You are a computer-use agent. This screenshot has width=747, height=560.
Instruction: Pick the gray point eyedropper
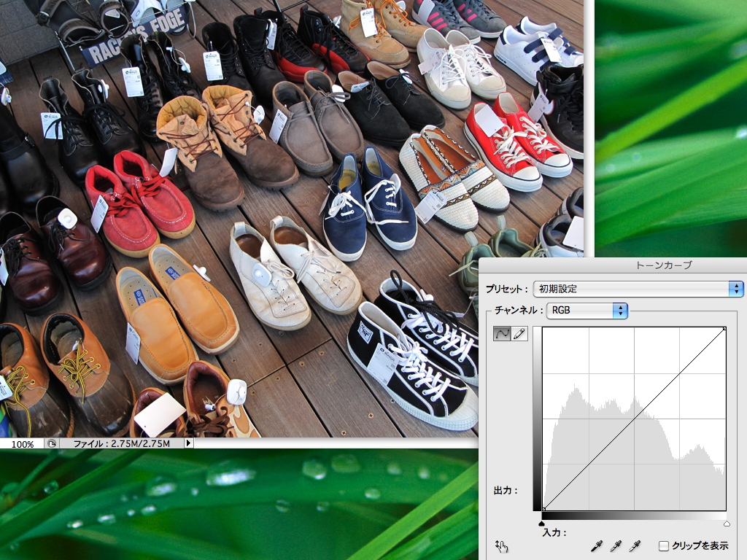click(x=616, y=546)
